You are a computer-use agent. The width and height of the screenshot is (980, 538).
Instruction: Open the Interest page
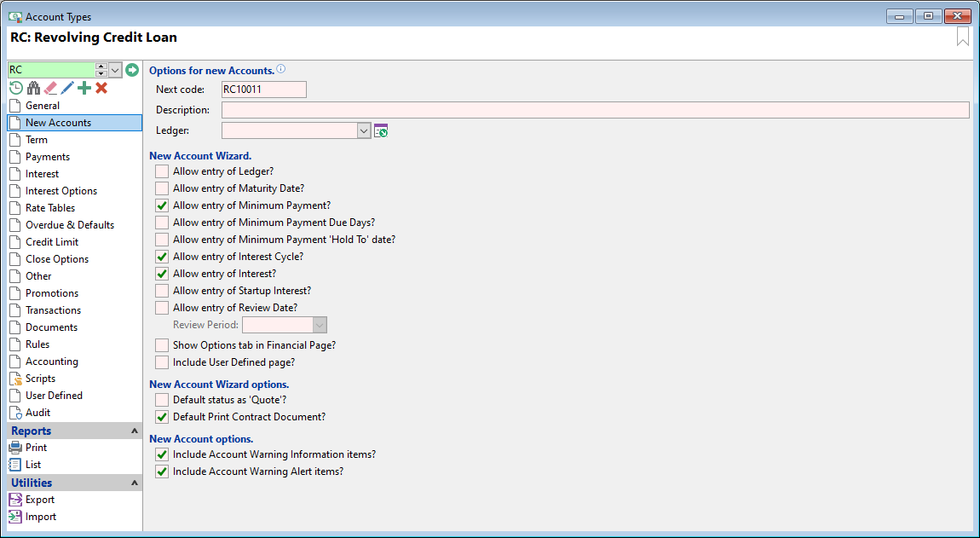click(x=42, y=174)
